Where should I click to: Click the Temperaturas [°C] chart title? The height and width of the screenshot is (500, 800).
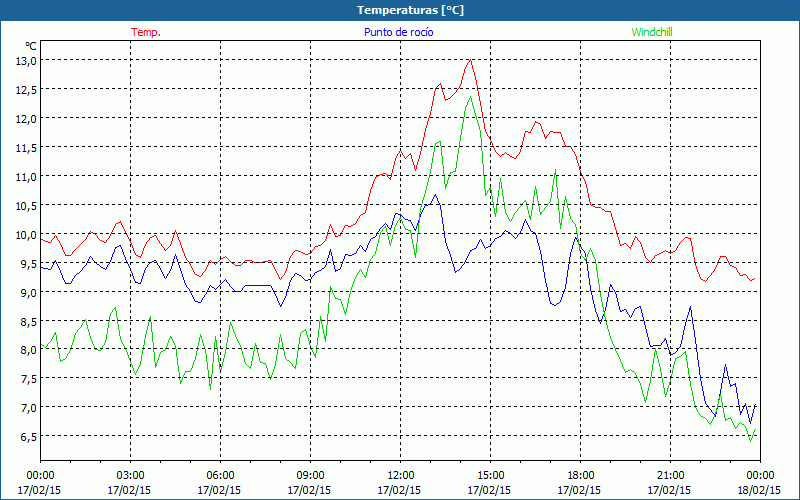pos(410,10)
